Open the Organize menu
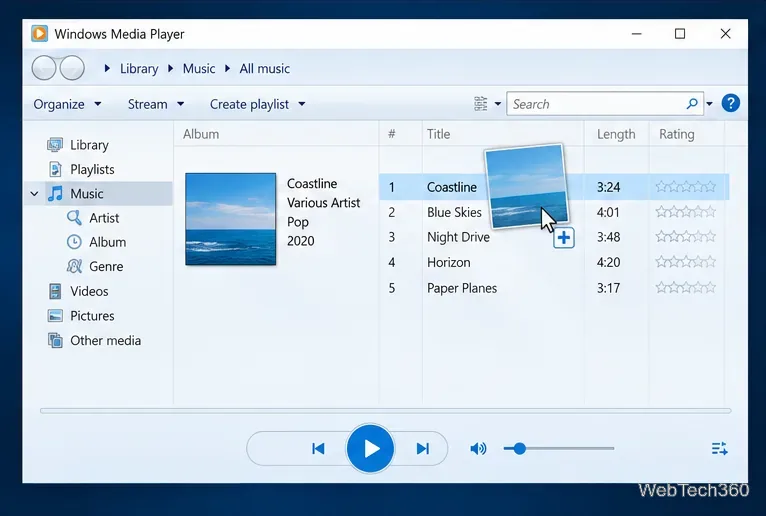 tap(67, 104)
